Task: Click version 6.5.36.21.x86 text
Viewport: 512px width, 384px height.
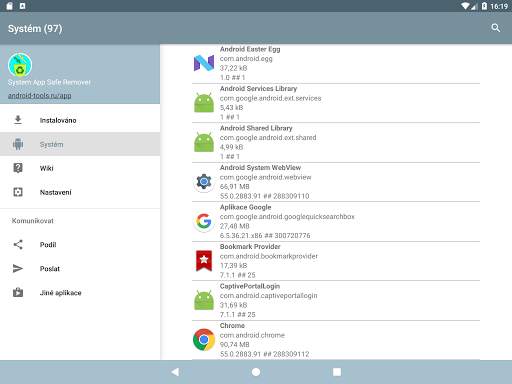Action: click(x=241, y=236)
